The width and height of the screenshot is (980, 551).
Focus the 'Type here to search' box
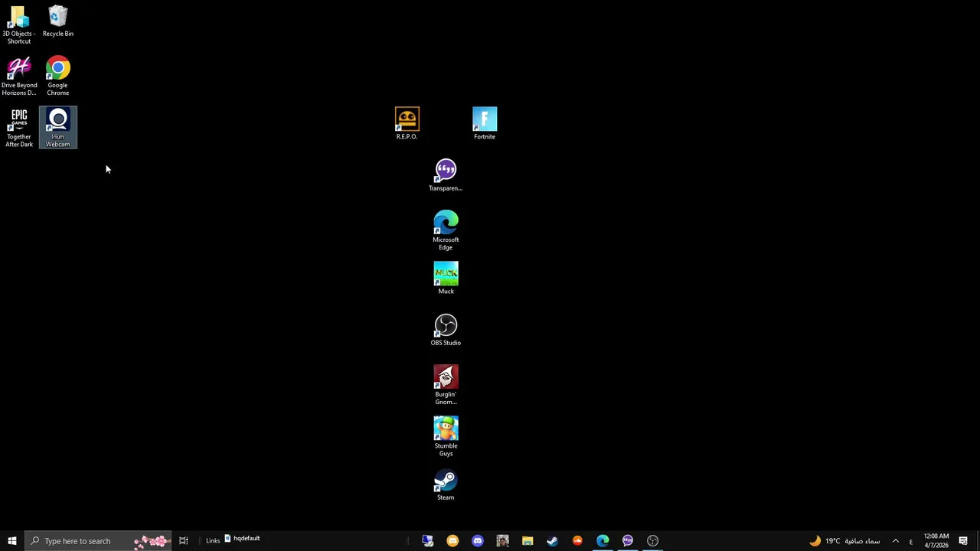pyautogui.click(x=98, y=541)
